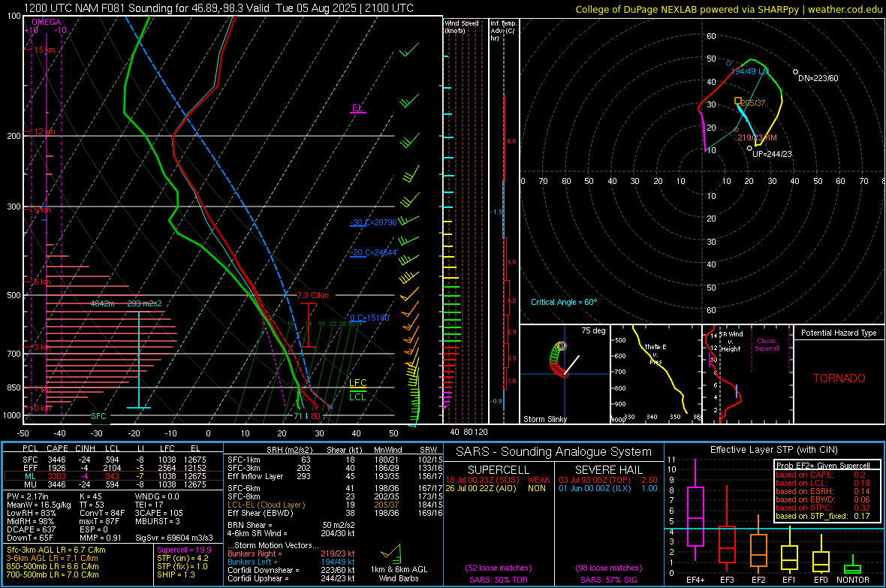Click the 293 m2s2 label on skew-T
This screenshot has width=886, height=588.
(x=145, y=303)
